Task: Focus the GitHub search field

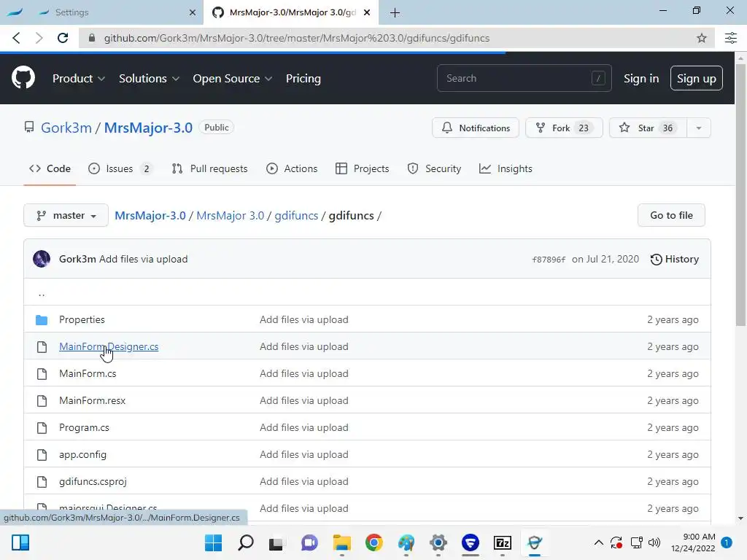Action: click(524, 78)
